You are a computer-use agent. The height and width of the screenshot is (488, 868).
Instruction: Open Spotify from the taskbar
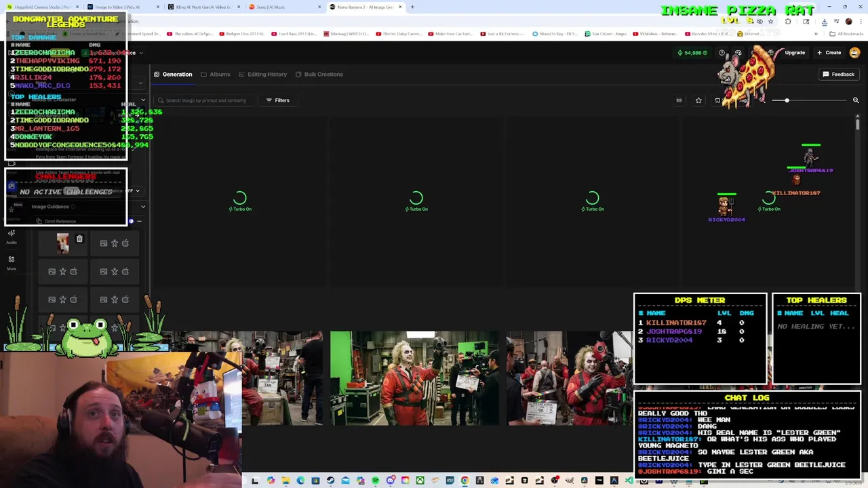[x=375, y=481]
